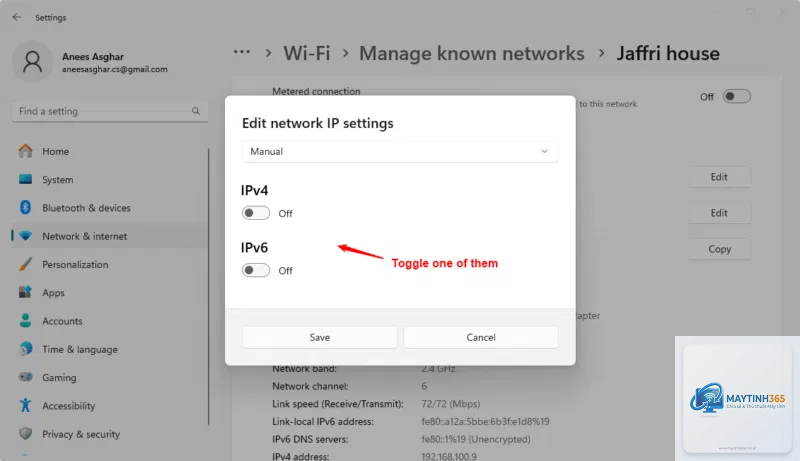Image resolution: width=800 pixels, height=461 pixels.
Task: Open the breadcrumb ellipsis menu
Action: click(242, 52)
